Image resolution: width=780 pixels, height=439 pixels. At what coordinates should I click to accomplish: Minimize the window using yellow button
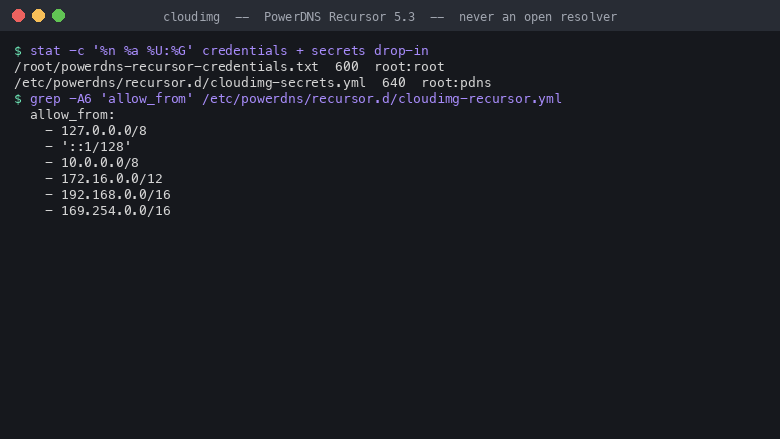click(38, 16)
